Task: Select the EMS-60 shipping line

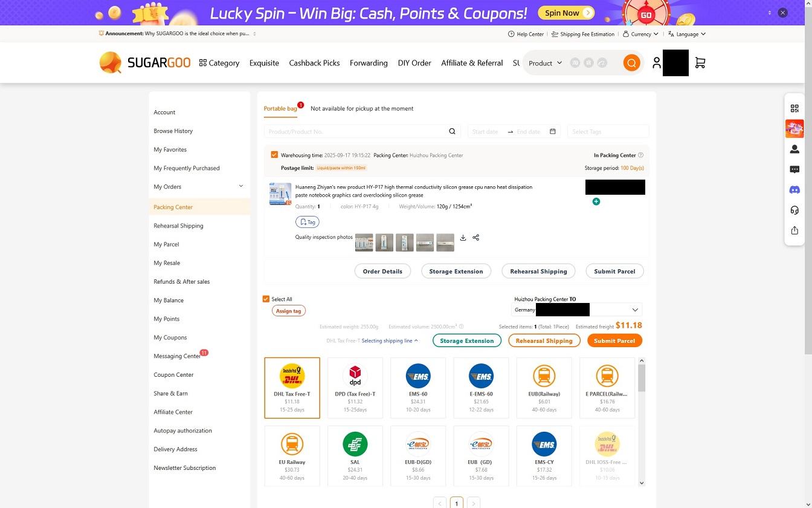Action: [418, 388]
